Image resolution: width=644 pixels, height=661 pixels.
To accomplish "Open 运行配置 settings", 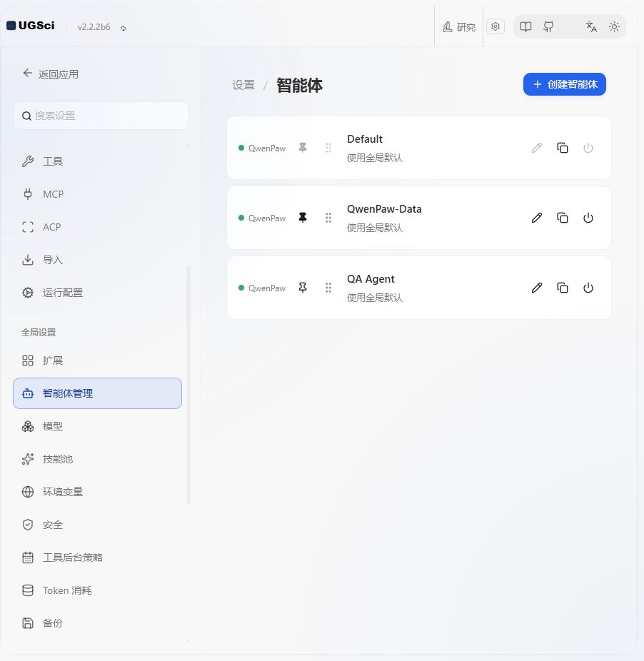I will 97,293.
